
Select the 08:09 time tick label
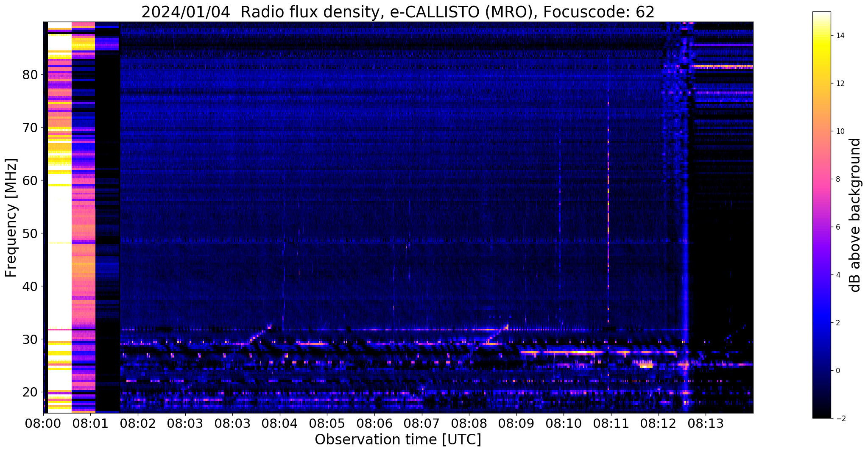516,423
